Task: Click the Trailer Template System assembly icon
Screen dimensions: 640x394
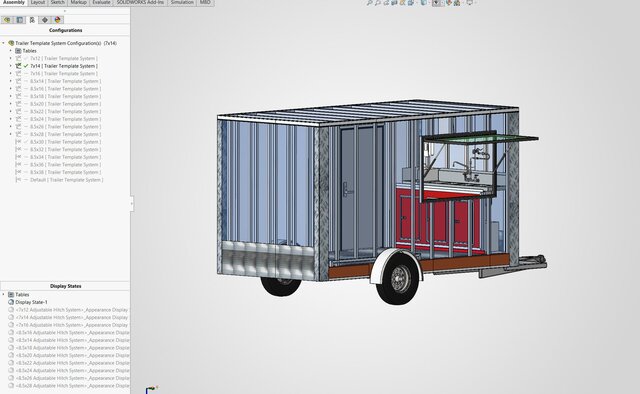Action: pos(11,43)
